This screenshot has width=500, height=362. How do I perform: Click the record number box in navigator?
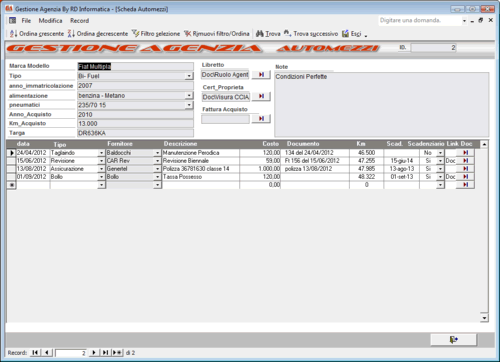[x=71, y=353]
